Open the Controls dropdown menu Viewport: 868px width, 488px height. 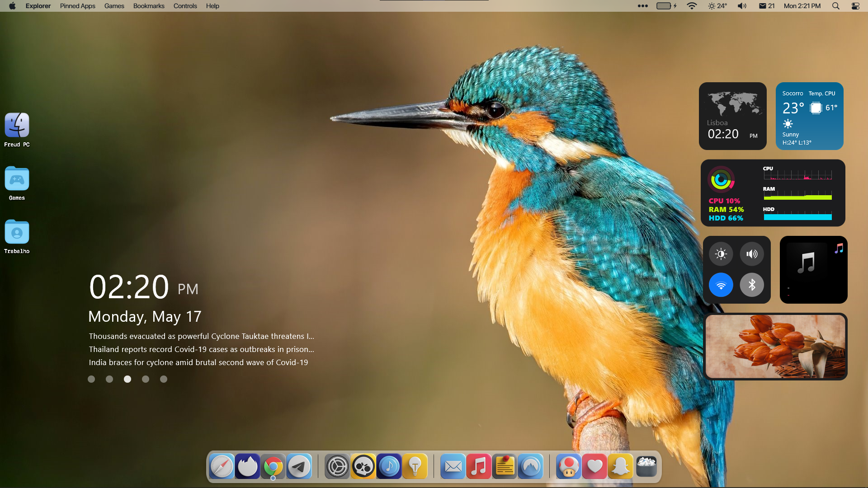pyautogui.click(x=185, y=6)
